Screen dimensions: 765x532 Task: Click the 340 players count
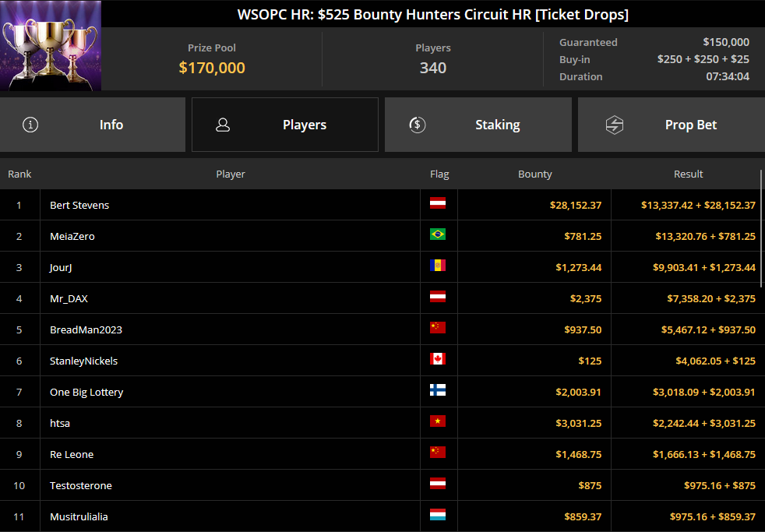(x=433, y=68)
